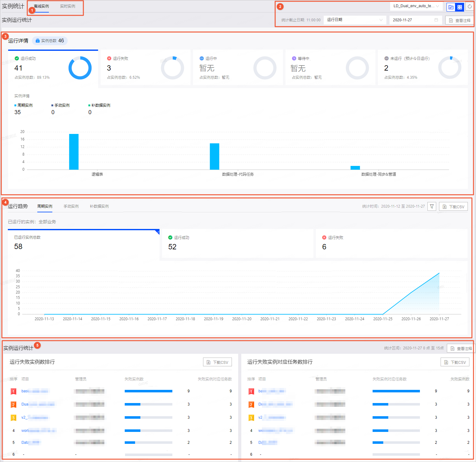Viewport: 476px width, 462px height.
Task: Open the rank 5 project link 'Data...' in 运行失败实例数排行
Action: pyautogui.click(x=31, y=443)
